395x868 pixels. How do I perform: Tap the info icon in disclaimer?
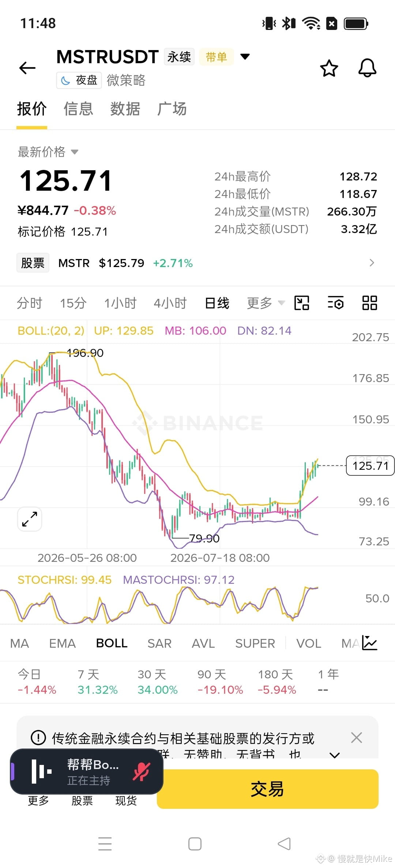(x=38, y=738)
